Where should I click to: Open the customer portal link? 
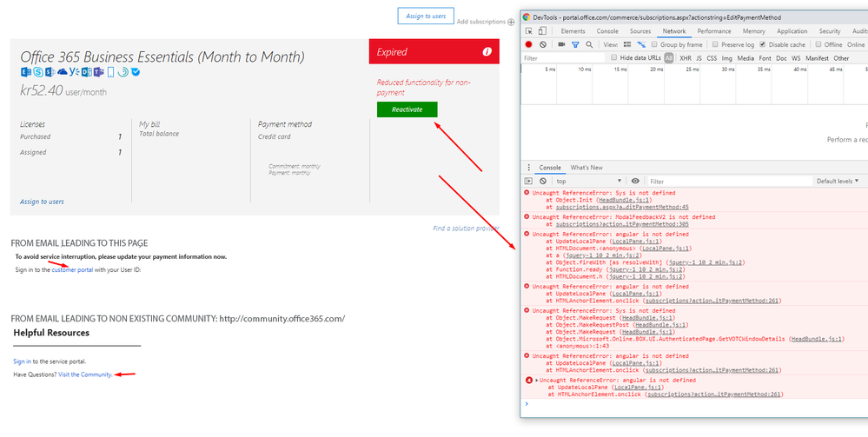(x=72, y=269)
